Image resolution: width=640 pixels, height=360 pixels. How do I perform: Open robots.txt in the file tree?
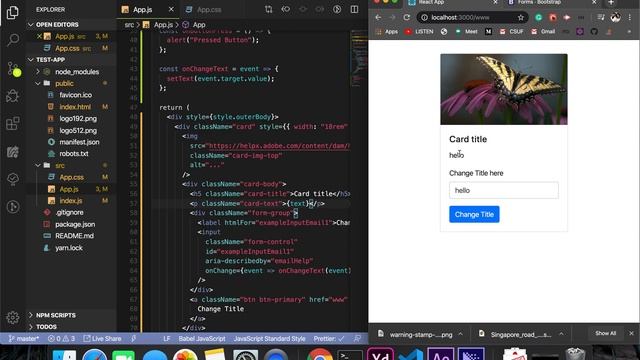(74, 153)
